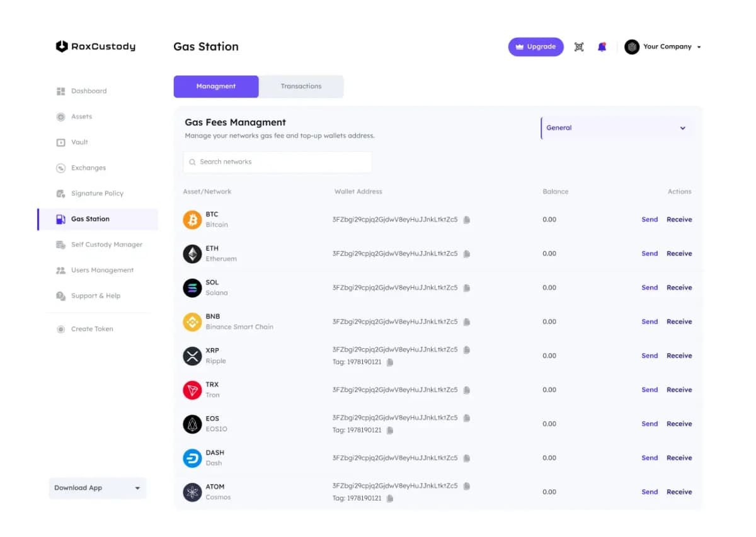Open the notifications bell
Image resolution: width=756 pixels, height=537 pixels.
(602, 47)
